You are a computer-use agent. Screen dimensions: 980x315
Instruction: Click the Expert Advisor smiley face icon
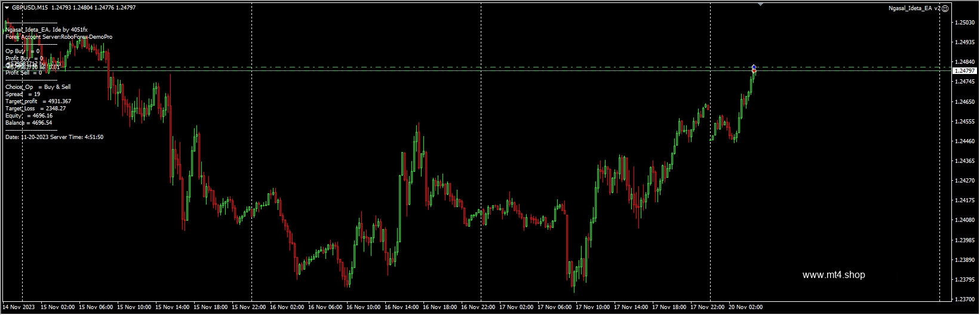[x=945, y=8]
